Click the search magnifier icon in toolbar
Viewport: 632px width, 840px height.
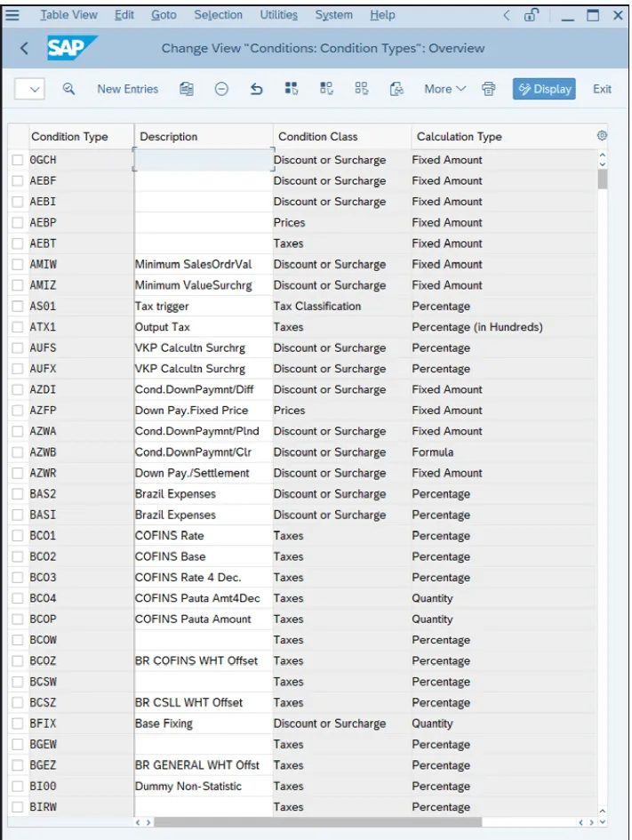point(68,89)
